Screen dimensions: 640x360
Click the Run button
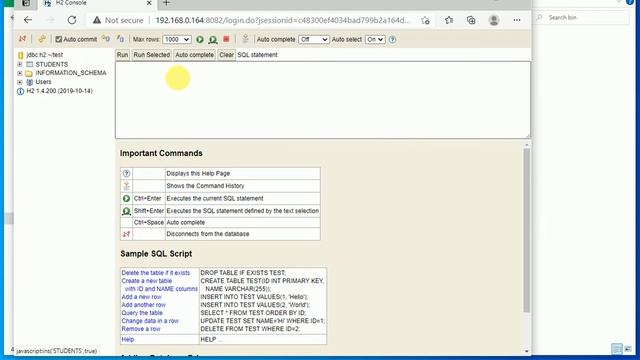point(122,55)
